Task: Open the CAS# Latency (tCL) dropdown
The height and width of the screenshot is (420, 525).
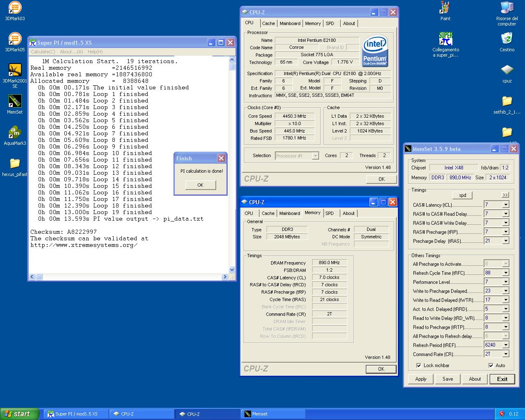Action: pyautogui.click(x=506, y=205)
